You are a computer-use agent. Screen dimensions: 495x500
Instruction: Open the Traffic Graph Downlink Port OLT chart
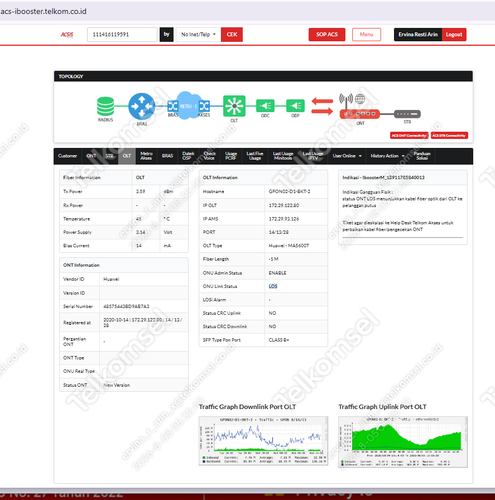point(263,440)
